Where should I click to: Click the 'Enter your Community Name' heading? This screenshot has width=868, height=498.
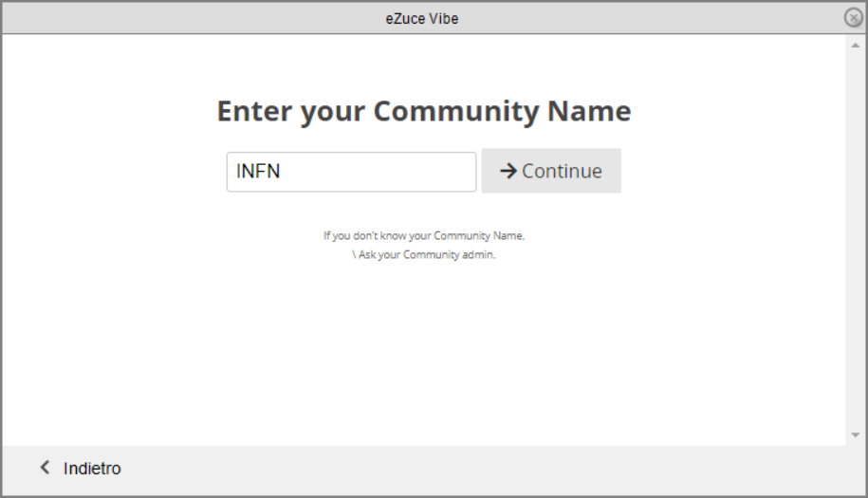pos(424,112)
